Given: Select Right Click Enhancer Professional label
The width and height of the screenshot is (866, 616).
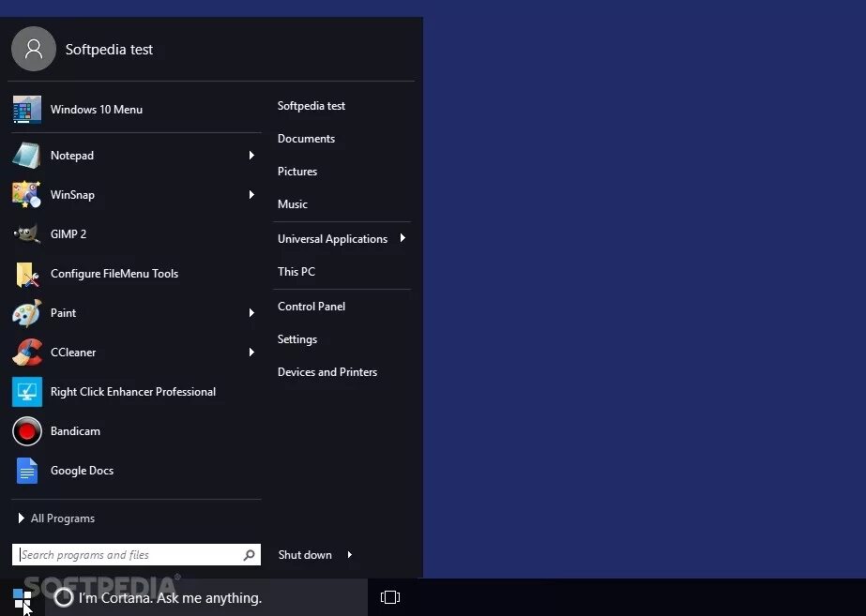Looking at the screenshot, I should [x=133, y=392].
